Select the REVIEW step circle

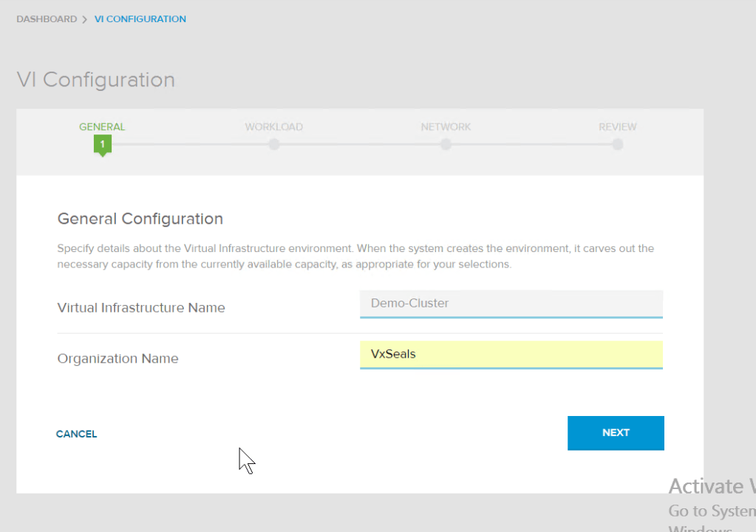coord(617,145)
